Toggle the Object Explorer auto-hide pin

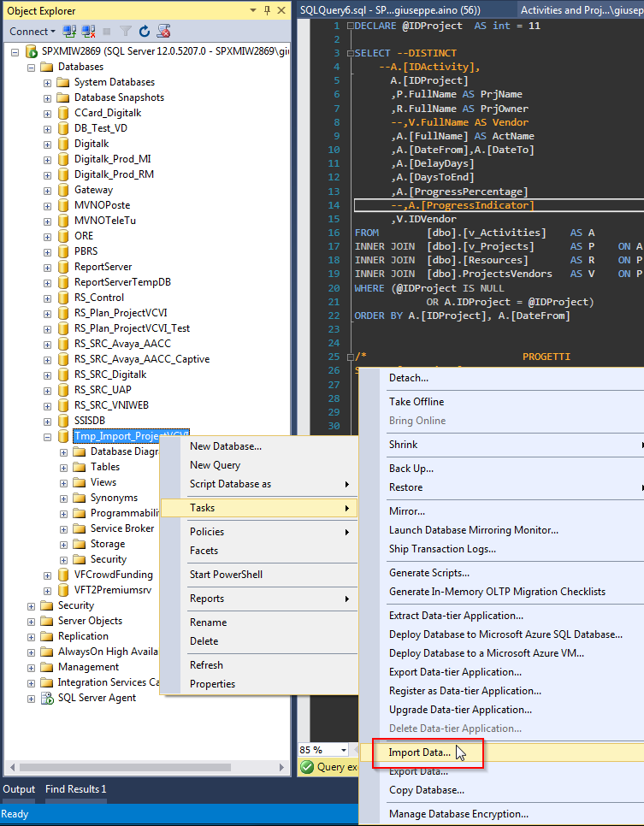268,10
